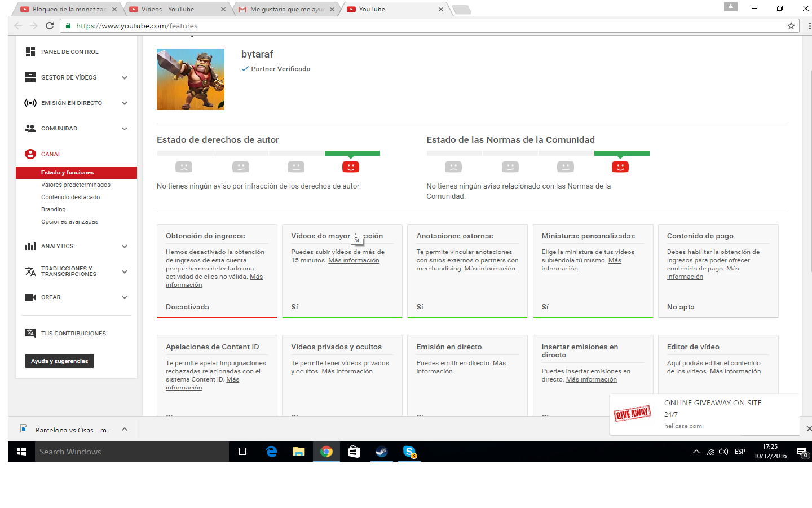Expand the Emisión en directo chevron
This screenshot has width=812, height=508.
coord(125,103)
